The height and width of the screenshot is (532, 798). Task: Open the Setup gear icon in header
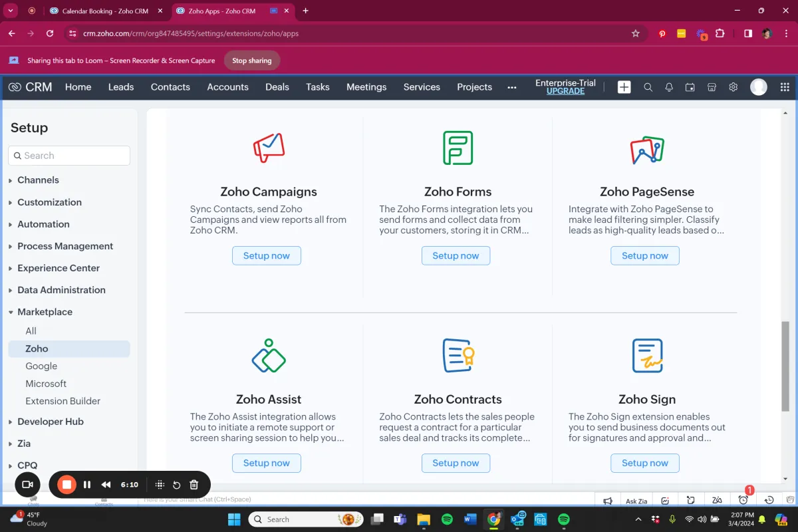pos(733,87)
